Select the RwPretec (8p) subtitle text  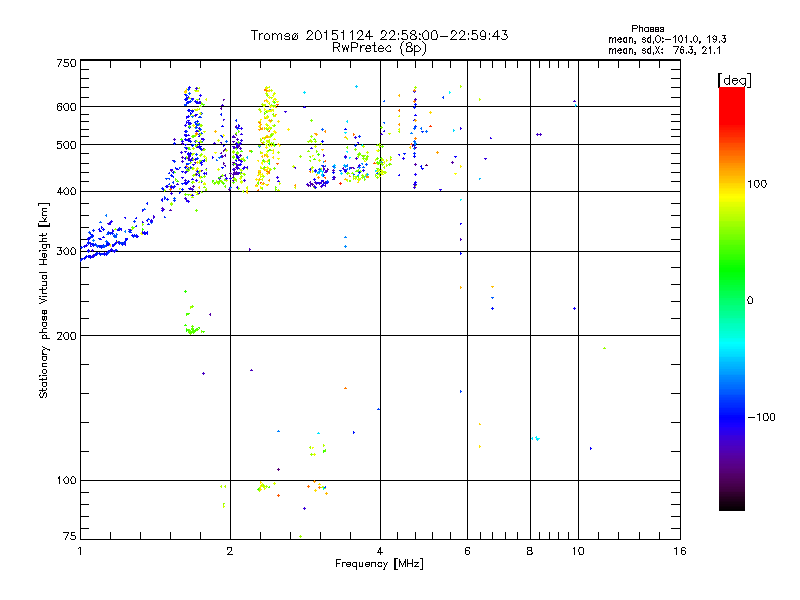[x=379, y=47]
